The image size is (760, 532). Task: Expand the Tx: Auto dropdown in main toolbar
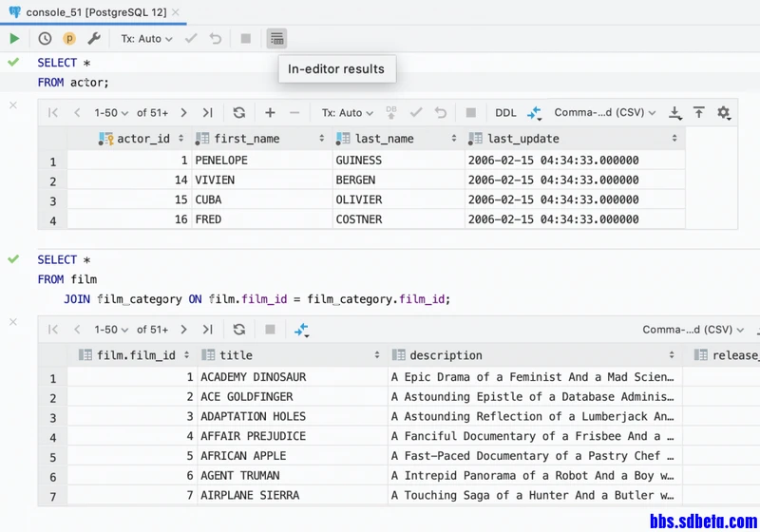(146, 39)
